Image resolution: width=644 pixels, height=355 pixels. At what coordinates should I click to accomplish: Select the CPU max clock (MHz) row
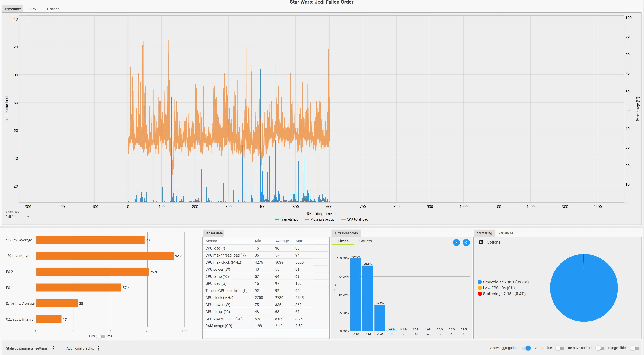click(x=266, y=262)
